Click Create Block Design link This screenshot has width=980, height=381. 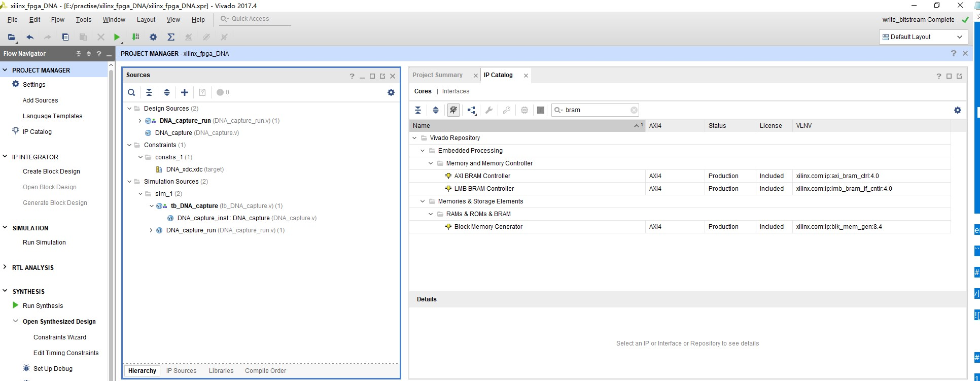[x=51, y=171]
